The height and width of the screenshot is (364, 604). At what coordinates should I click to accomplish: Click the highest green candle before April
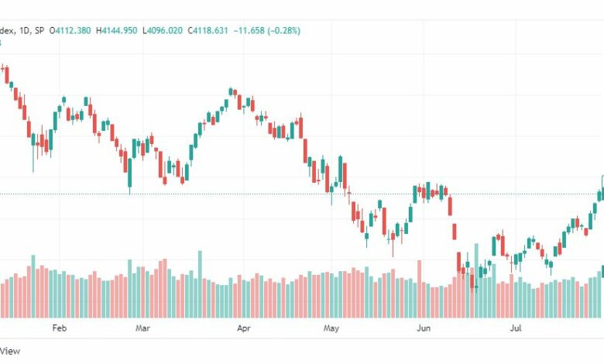point(231,91)
